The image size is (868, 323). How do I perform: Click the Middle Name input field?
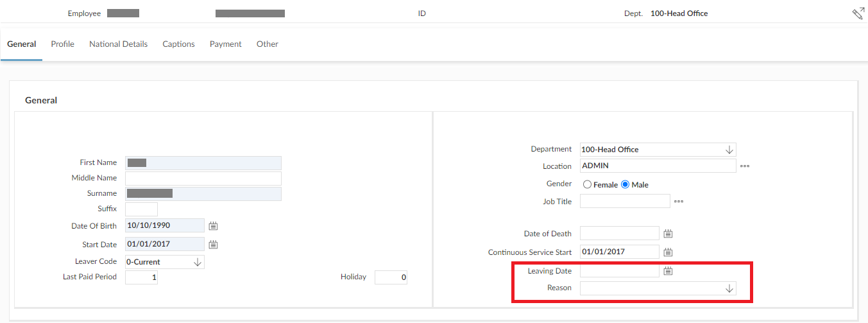pos(203,179)
